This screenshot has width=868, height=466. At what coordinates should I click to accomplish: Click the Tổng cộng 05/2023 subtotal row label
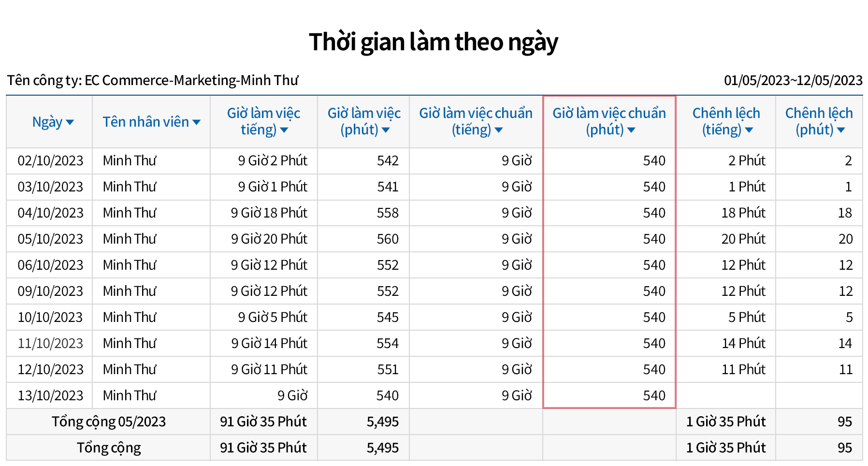coord(109,422)
